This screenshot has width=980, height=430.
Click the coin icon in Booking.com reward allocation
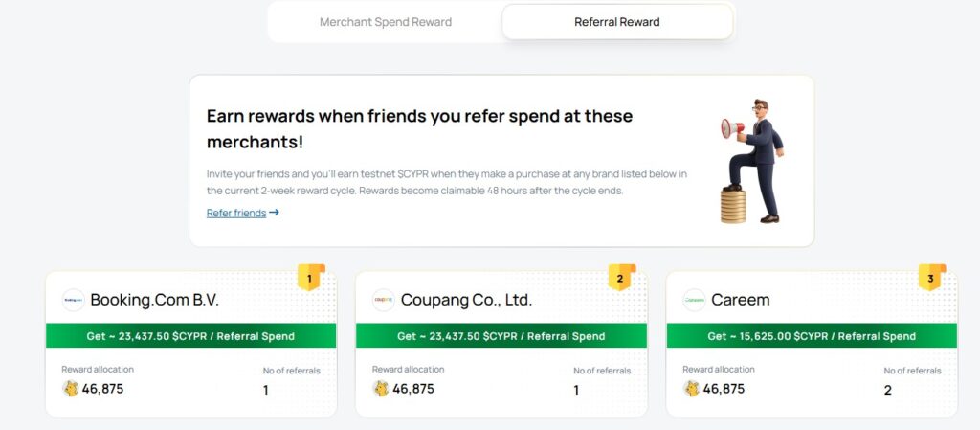(x=71, y=389)
